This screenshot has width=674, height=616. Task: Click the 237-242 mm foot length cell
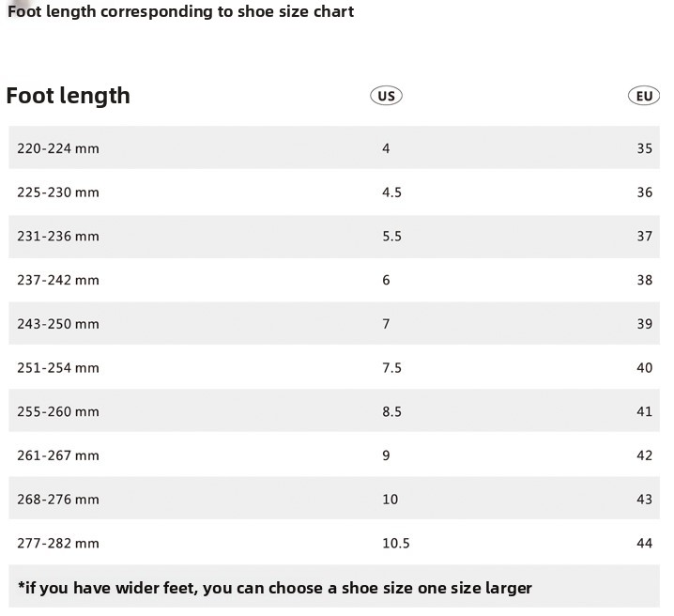tap(58, 280)
